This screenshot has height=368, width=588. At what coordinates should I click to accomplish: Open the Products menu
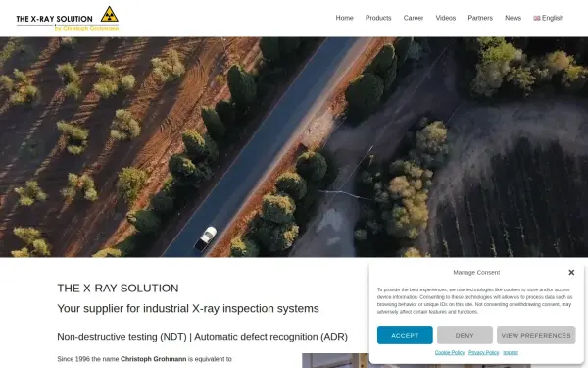pos(378,18)
